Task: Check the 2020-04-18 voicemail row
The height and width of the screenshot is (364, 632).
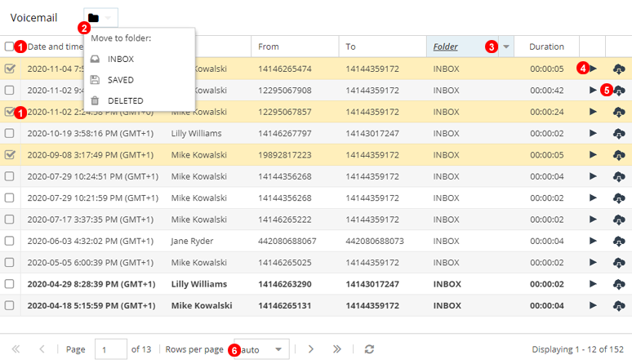Action: point(9,305)
